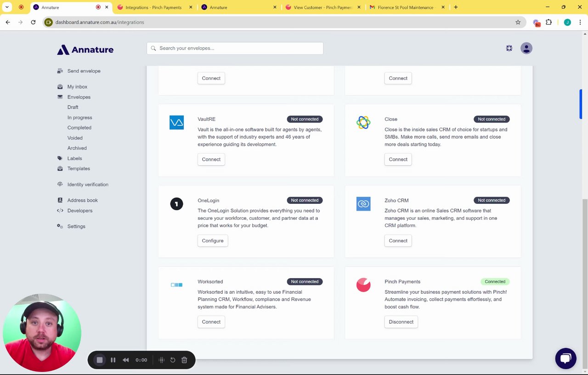The width and height of the screenshot is (588, 375).
Task: Open the Draft envelopes folder
Action: click(x=73, y=107)
